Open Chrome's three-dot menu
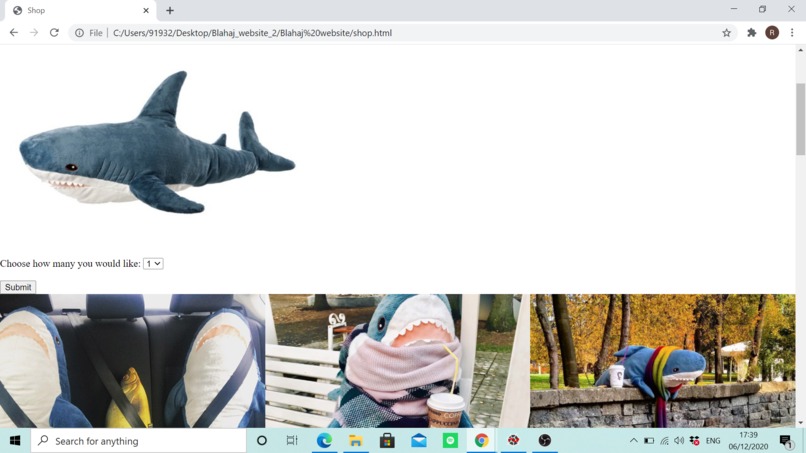The height and width of the screenshot is (453, 806). coord(792,33)
